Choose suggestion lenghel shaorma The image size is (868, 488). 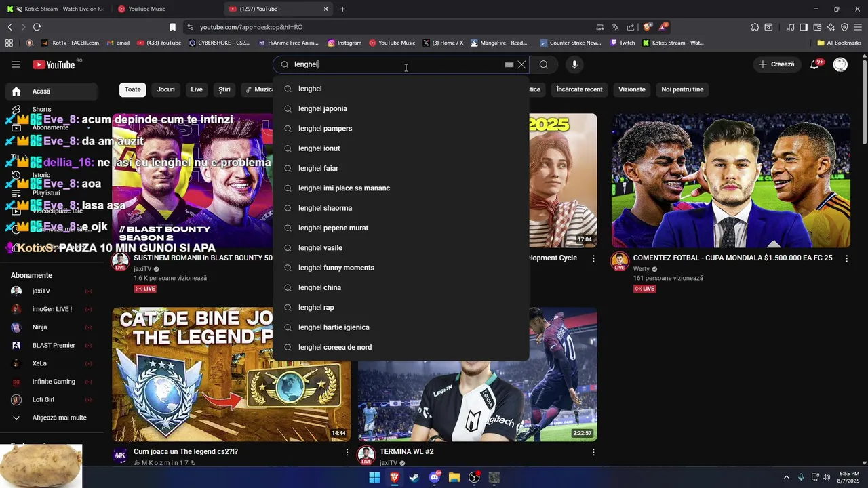[x=401, y=208]
